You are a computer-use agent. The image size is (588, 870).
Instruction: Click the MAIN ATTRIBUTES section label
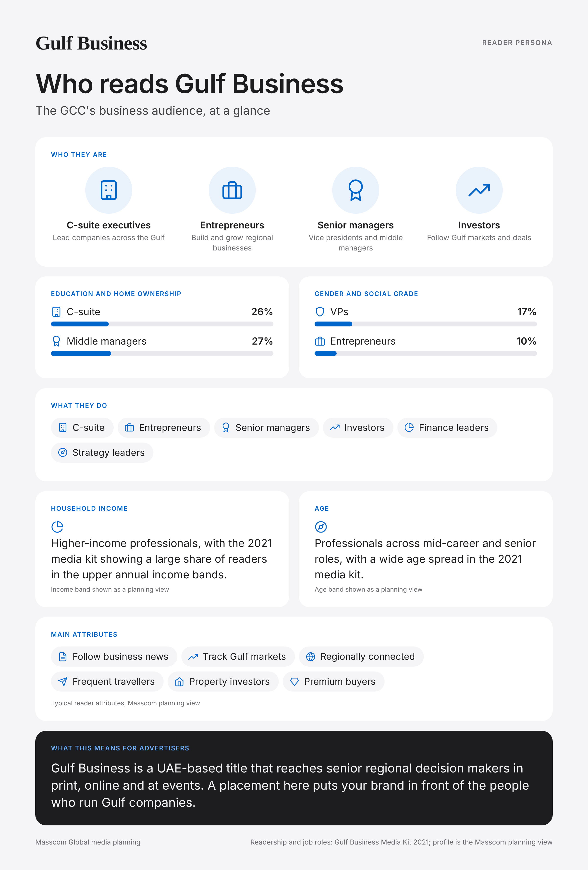[x=84, y=634]
